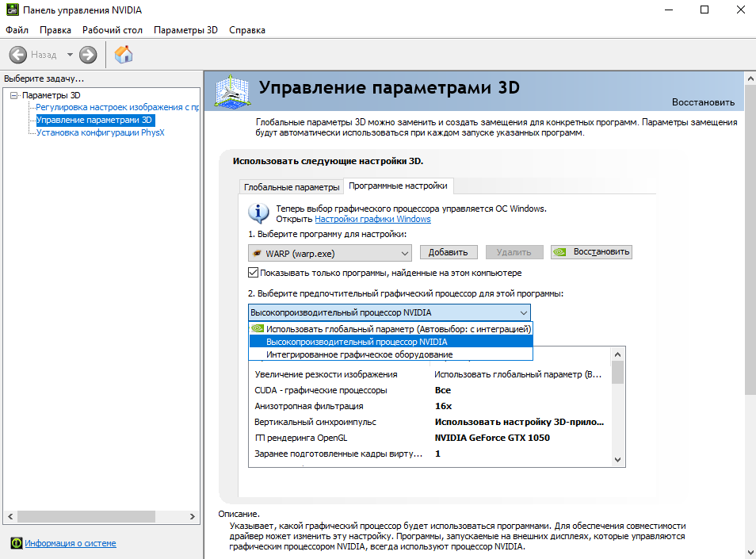Maximize the NVIDIA control panel window
This screenshot has width=756, height=559.
tap(704, 10)
